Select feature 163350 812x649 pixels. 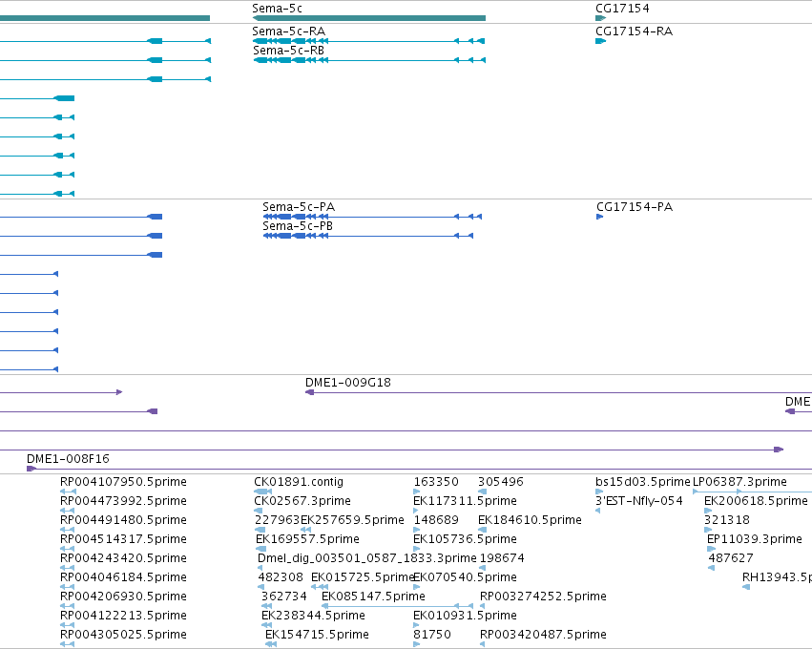click(x=436, y=482)
